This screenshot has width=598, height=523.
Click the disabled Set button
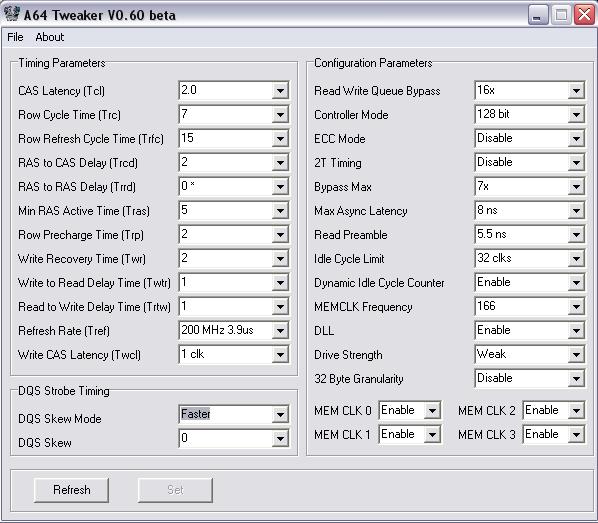coord(175,490)
